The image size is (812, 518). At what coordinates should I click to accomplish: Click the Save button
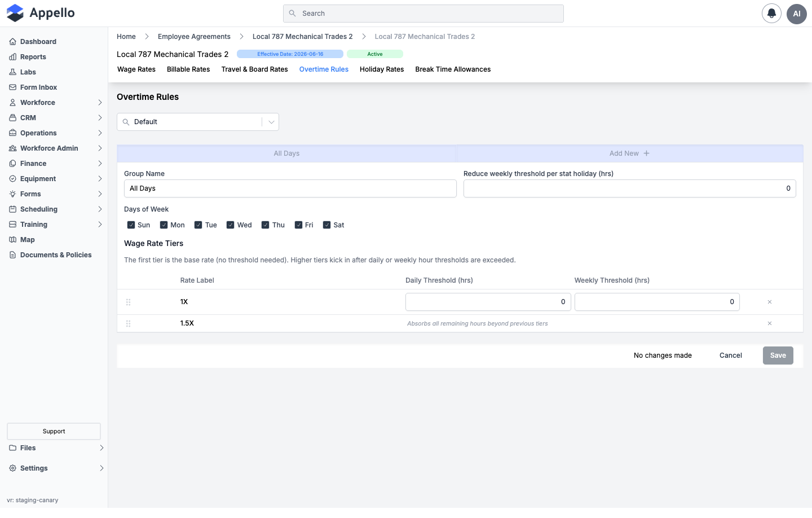(778, 355)
